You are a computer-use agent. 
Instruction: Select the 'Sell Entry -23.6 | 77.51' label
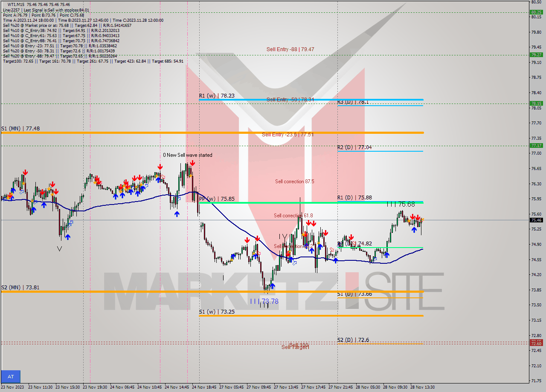point(288,135)
